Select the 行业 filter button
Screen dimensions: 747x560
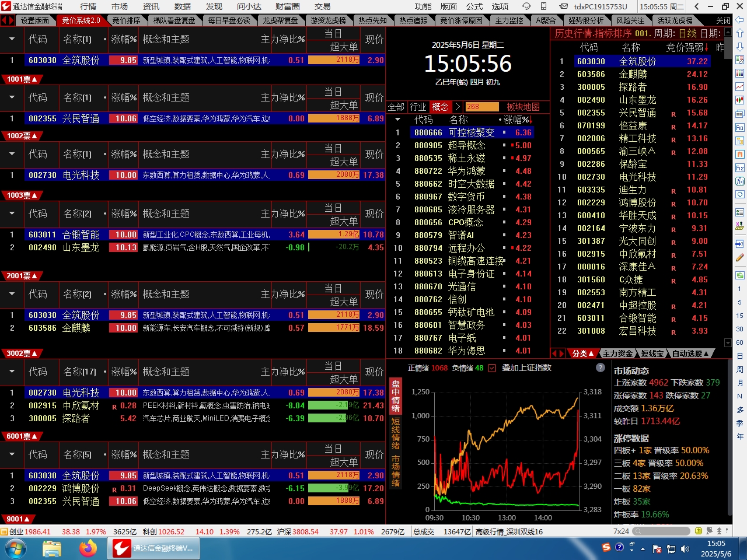[x=418, y=107]
